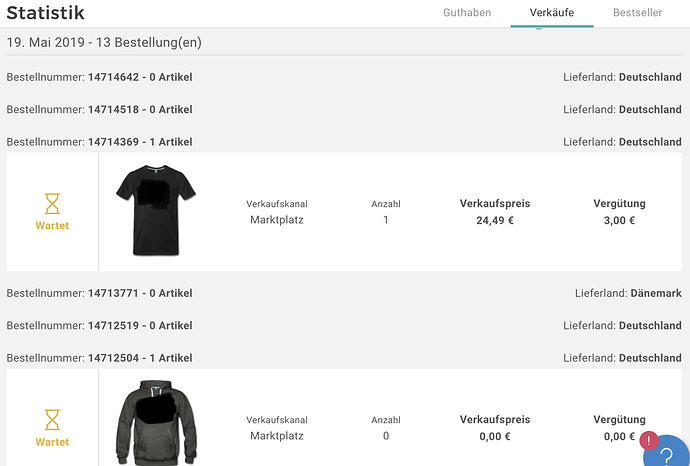Switch to the Guthaben tab
The image size is (690, 466).
tap(467, 13)
